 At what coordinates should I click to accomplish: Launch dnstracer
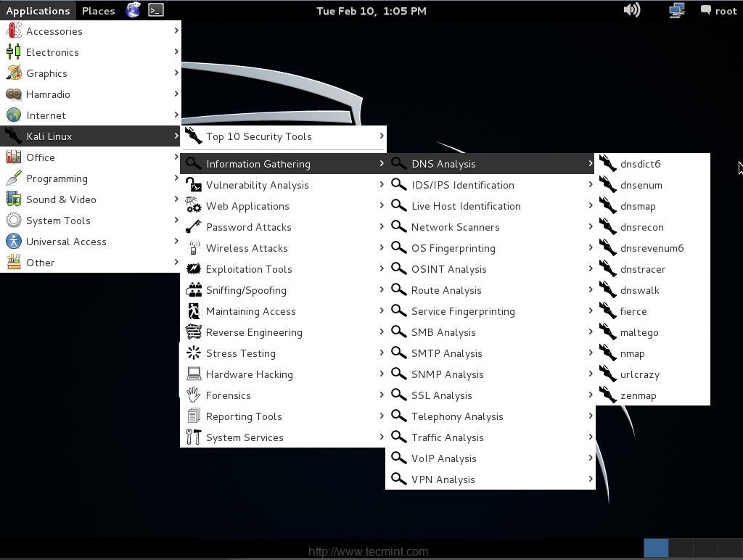point(643,269)
